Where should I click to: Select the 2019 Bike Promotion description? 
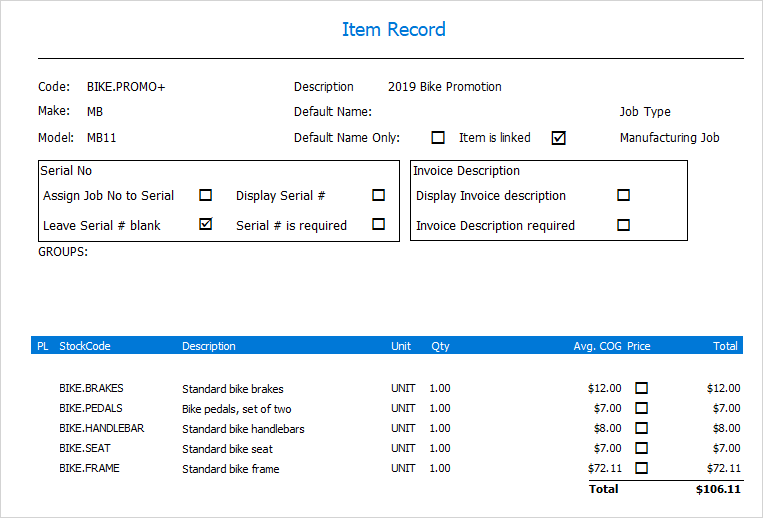[445, 87]
